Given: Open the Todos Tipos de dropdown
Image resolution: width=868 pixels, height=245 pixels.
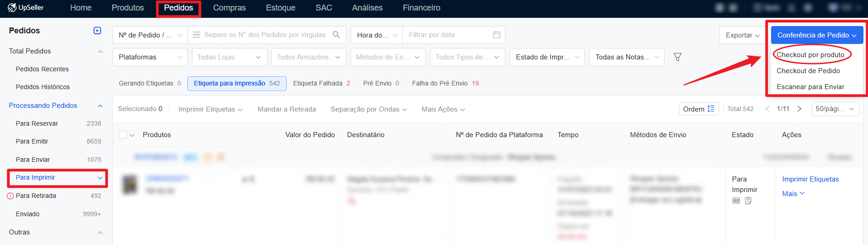Looking at the screenshot, I should [x=468, y=57].
